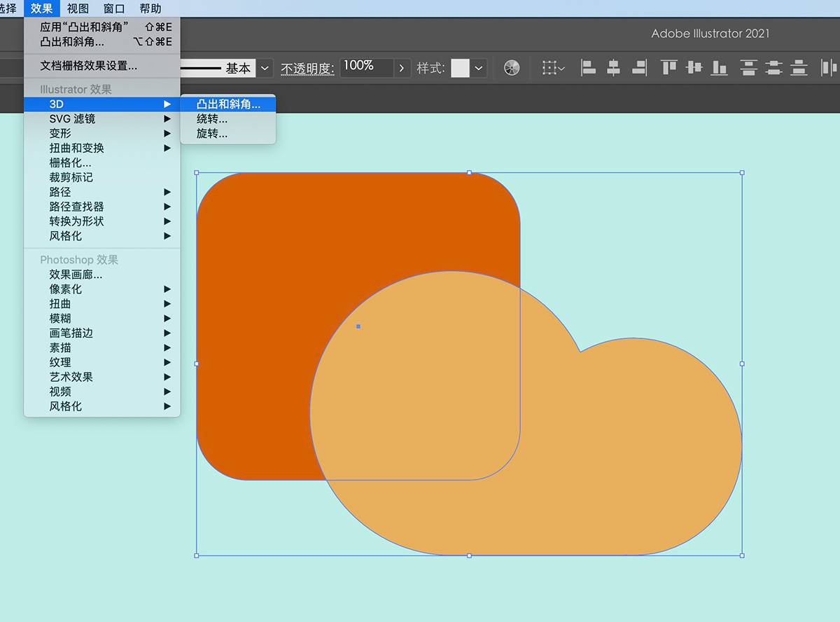
Task: Open the 基本 brush definition dropdown
Action: [265, 68]
